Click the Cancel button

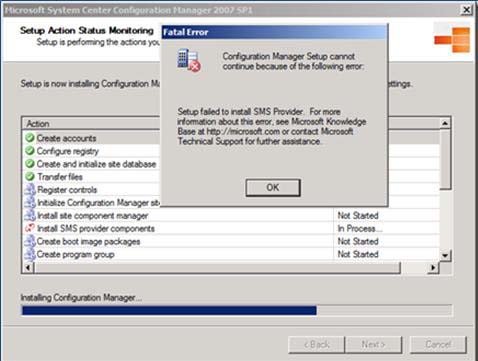(438, 344)
